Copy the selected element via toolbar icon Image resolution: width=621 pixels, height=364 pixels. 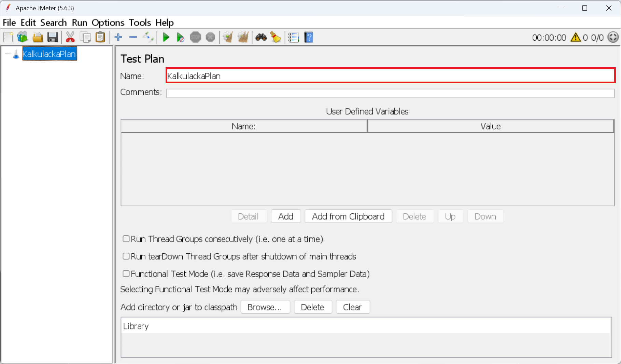point(85,37)
